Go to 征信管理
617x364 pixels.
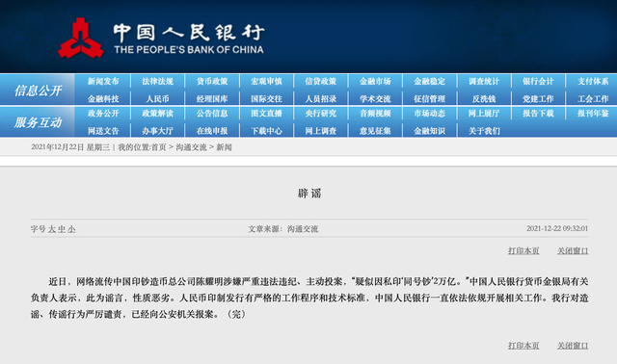click(429, 98)
